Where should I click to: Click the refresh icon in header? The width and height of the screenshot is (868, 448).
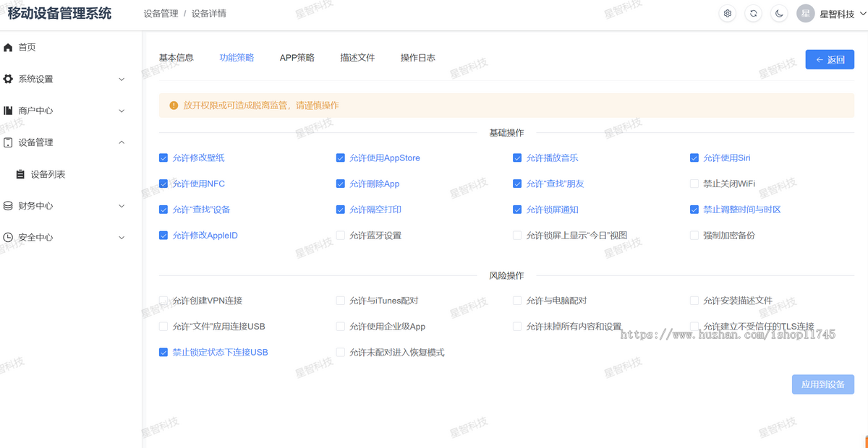pyautogui.click(x=754, y=14)
